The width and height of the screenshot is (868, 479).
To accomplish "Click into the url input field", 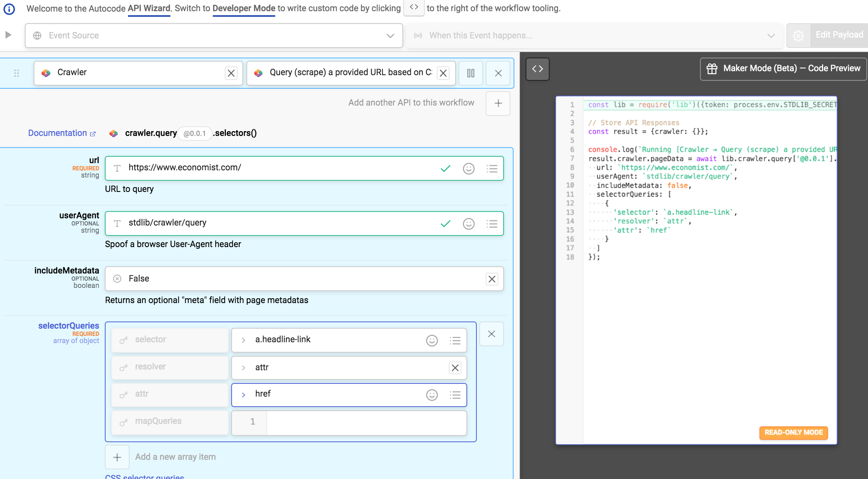I will pos(304,168).
